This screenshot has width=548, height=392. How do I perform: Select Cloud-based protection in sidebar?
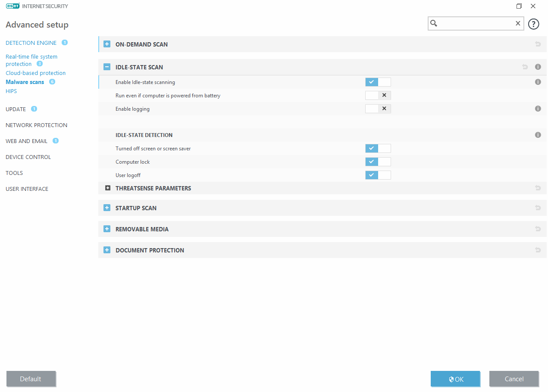pos(35,73)
